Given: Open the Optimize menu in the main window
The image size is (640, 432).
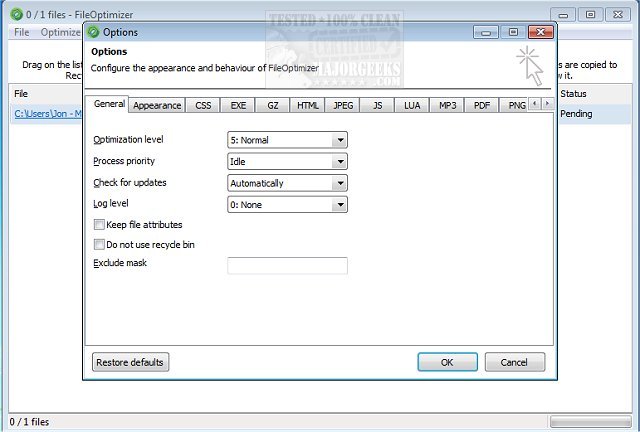Looking at the screenshot, I should click(60, 32).
